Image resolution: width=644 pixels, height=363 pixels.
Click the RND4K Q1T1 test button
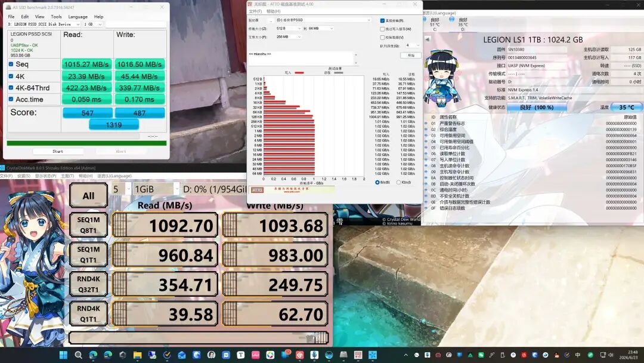click(88, 313)
